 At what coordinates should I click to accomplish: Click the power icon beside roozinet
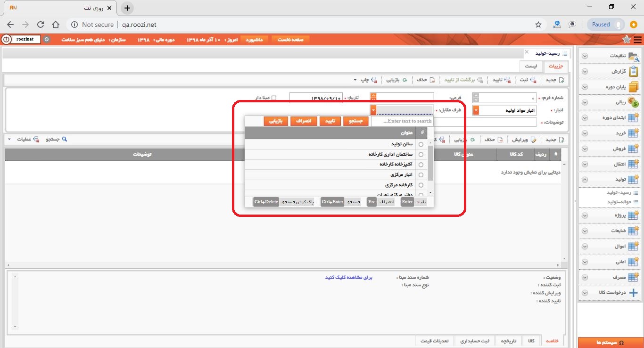click(x=7, y=40)
